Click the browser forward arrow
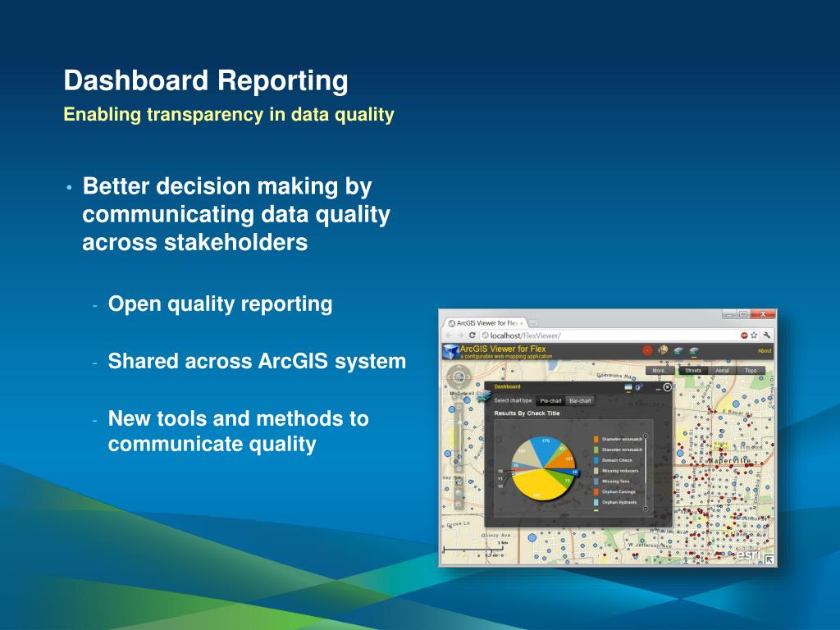840x630 pixels. pyautogui.click(x=460, y=336)
